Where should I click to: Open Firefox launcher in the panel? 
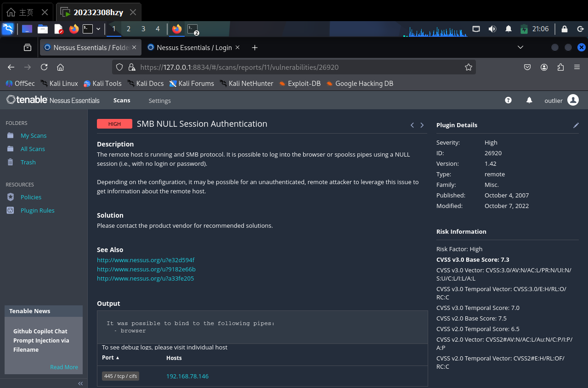74,29
